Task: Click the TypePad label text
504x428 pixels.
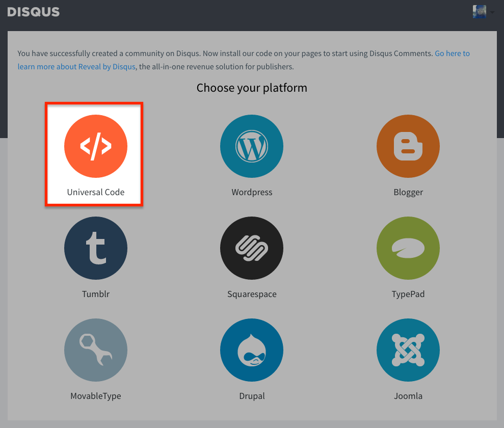Action: click(408, 294)
